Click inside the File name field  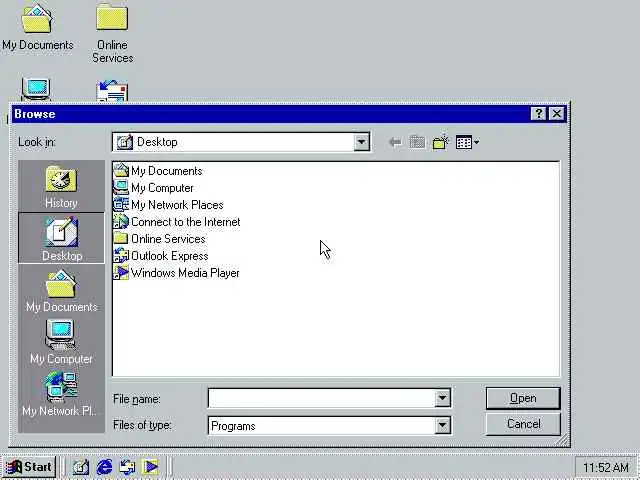[x=322, y=398]
